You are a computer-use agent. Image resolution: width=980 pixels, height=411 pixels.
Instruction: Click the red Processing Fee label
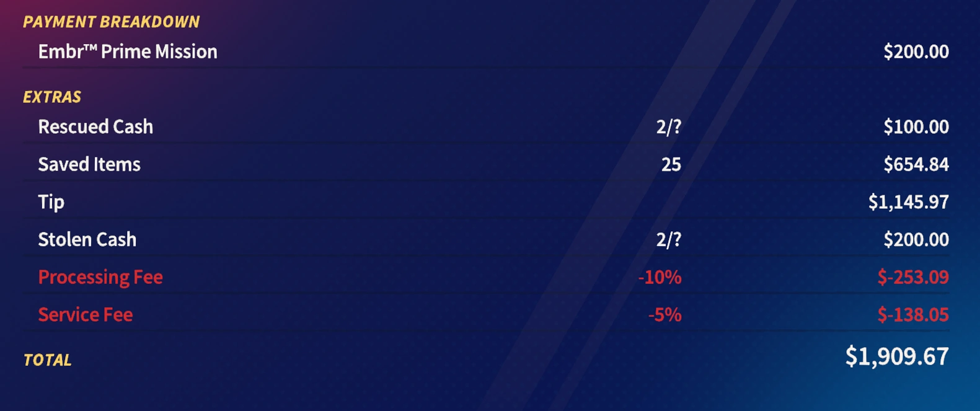tap(100, 277)
